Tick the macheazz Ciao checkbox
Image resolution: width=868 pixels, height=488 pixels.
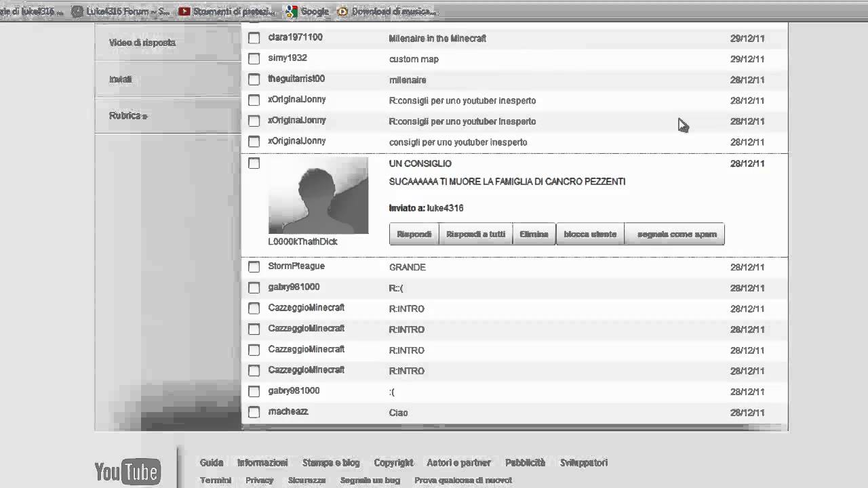[x=254, y=412]
